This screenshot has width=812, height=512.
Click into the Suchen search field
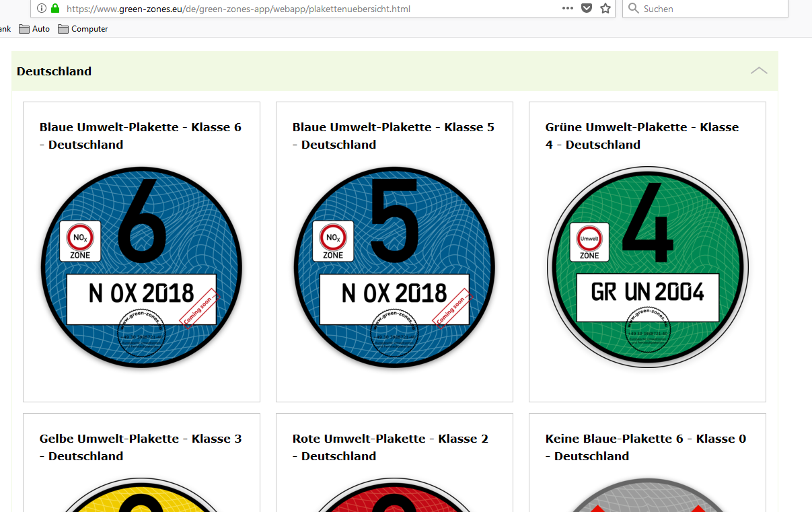pos(706,9)
